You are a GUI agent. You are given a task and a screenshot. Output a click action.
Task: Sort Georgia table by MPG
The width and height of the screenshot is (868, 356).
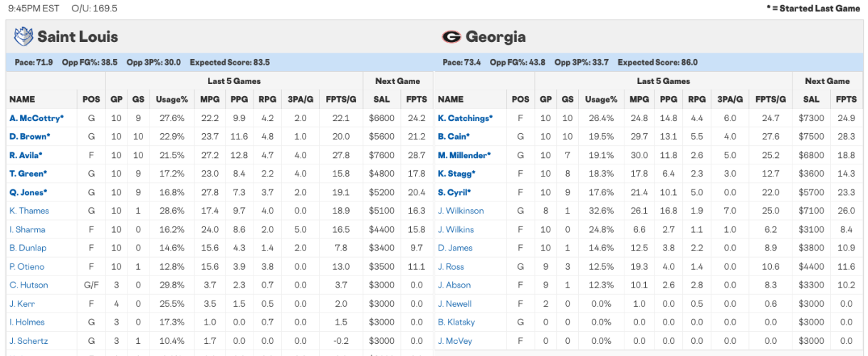click(639, 100)
